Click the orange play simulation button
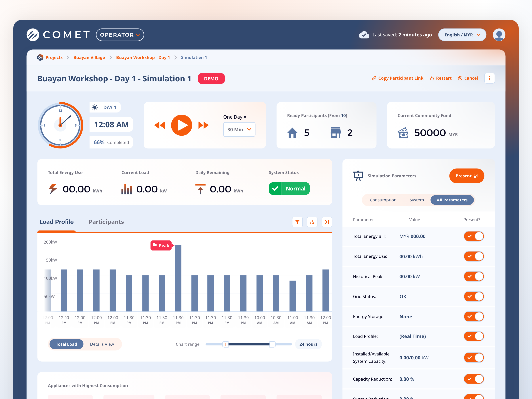Screen dimensions: 532x399 pyautogui.click(x=181, y=125)
